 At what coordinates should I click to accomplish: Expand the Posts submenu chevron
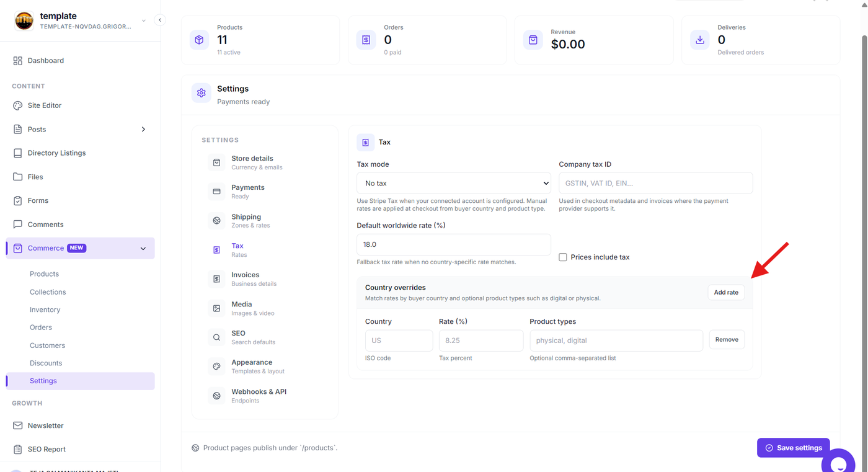click(x=143, y=130)
